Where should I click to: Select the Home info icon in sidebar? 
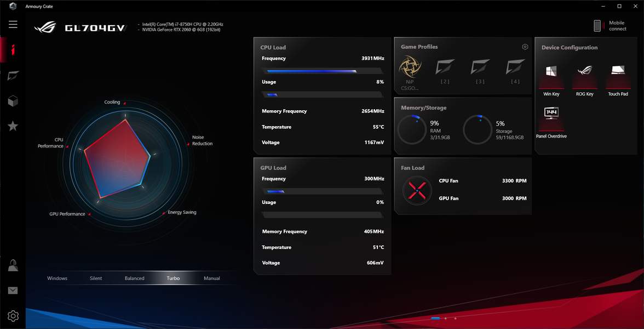point(13,50)
